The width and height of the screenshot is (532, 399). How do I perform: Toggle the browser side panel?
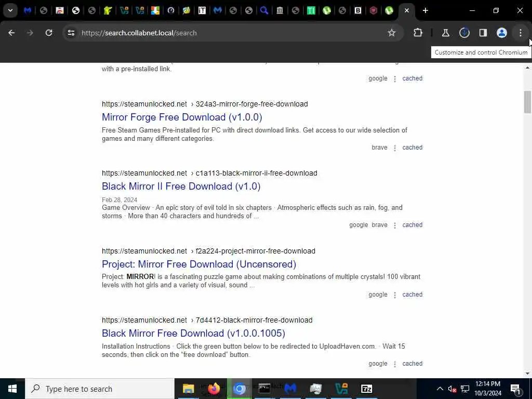tap(483, 33)
